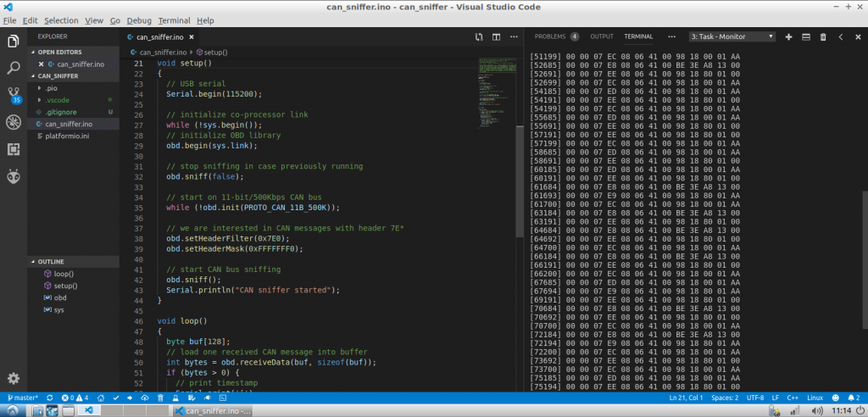The height and width of the screenshot is (417, 868).
Task: Open the Debug view in the activity bar
Action: 14,122
